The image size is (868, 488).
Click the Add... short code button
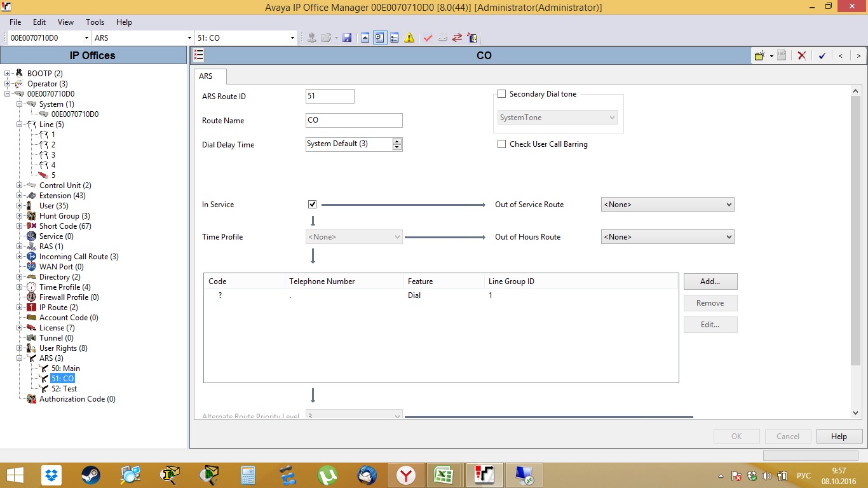[x=710, y=281]
